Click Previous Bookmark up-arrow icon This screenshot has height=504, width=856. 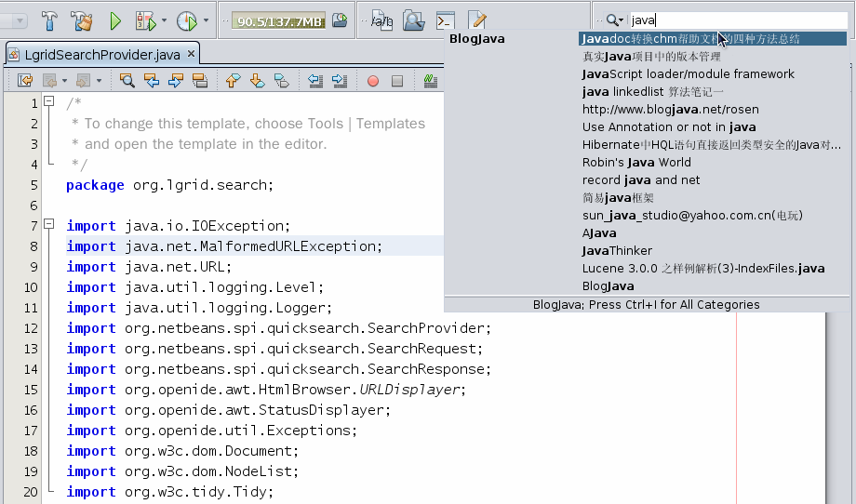pyautogui.click(x=234, y=81)
